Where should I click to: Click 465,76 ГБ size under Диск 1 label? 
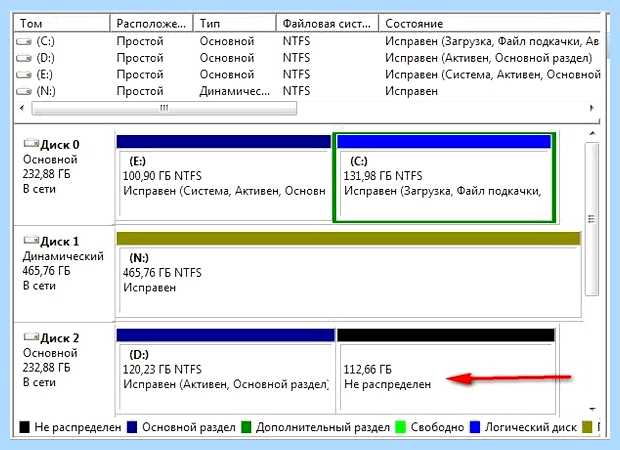point(46,271)
